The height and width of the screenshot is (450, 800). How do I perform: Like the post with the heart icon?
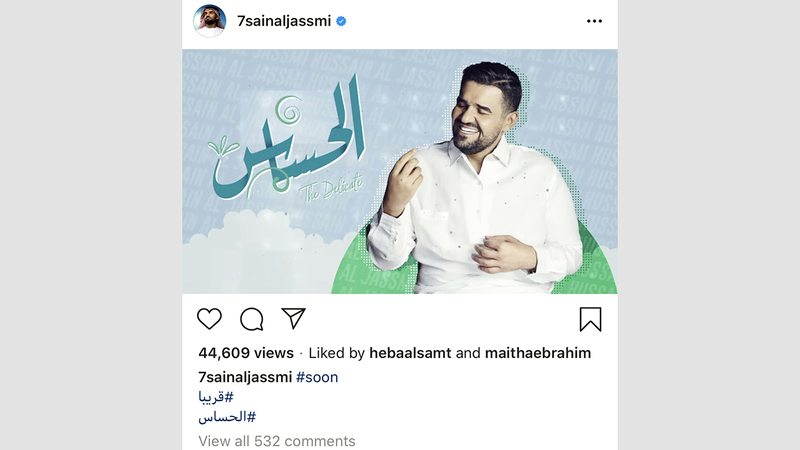pyautogui.click(x=209, y=319)
